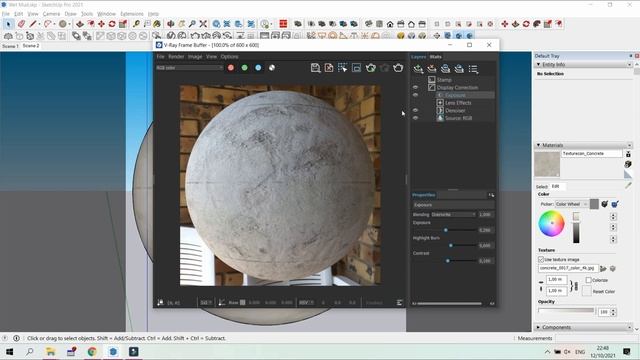Screen dimensions: 640x360
Task: Open SketchUp Camera menu
Action: click(x=51, y=14)
